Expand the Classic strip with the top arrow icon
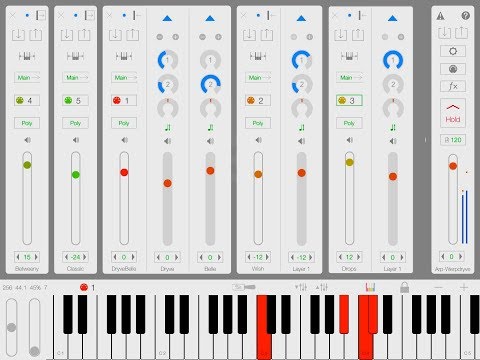The image size is (480, 360). (89, 15)
